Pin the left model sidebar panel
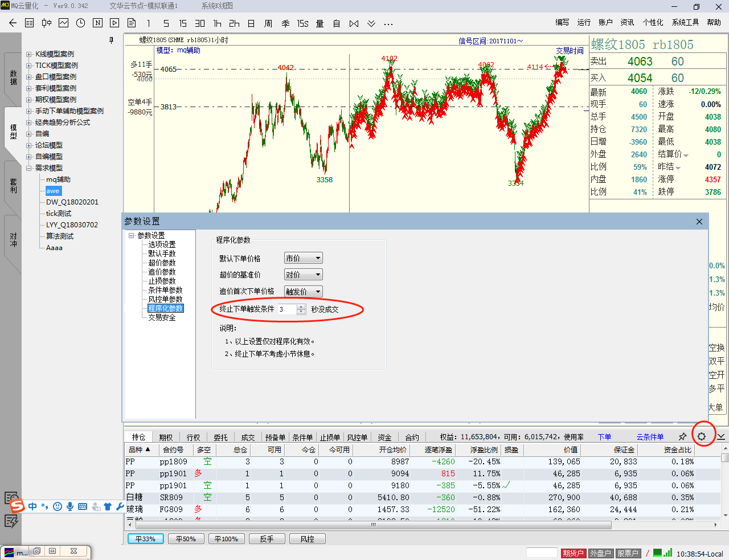729x560 pixels. pyautogui.click(x=111, y=40)
